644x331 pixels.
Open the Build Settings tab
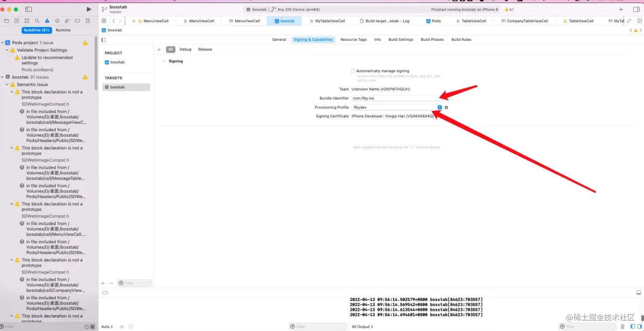401,39
